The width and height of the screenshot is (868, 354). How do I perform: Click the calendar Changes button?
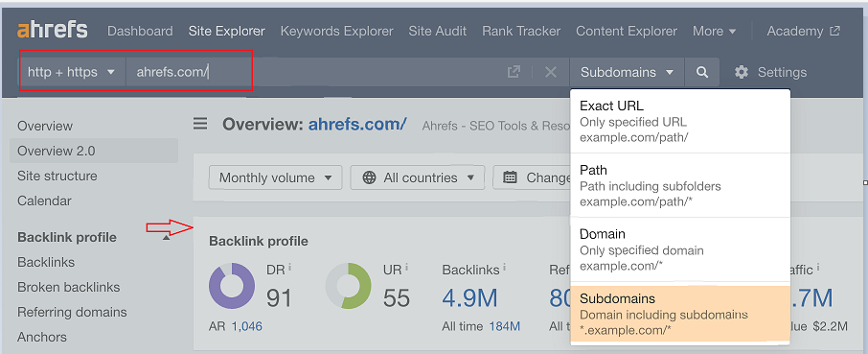(532, 177)
